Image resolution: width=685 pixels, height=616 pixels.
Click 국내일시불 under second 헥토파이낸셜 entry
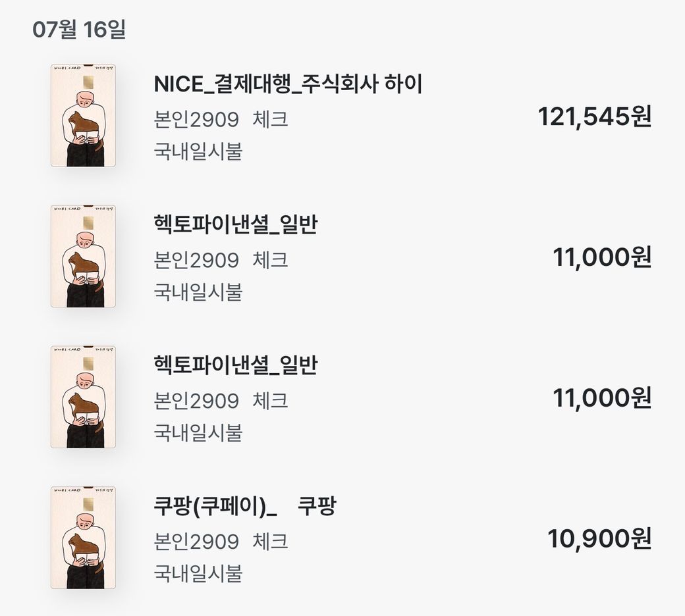(x=198, y=432)
